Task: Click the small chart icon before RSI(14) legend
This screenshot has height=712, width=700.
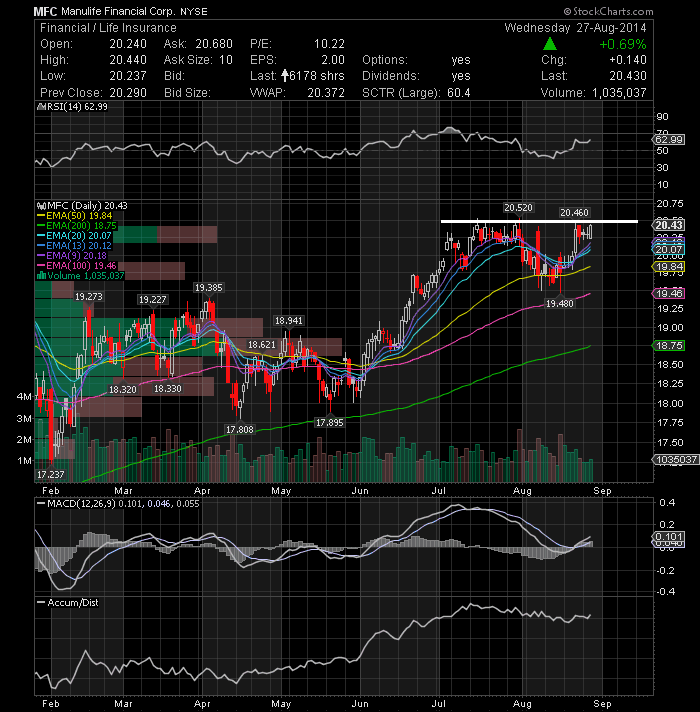Action: [x=41, y=107]
